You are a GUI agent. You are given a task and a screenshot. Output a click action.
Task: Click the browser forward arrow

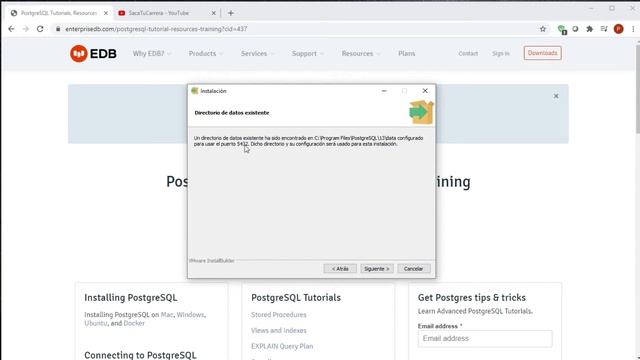point(25,29)
